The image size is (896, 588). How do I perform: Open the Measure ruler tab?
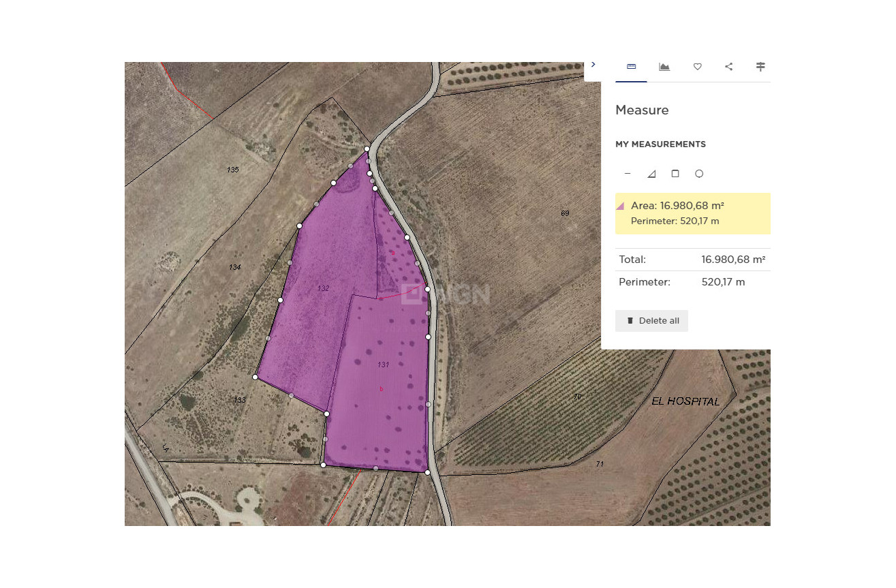click(x=631, y=67)
